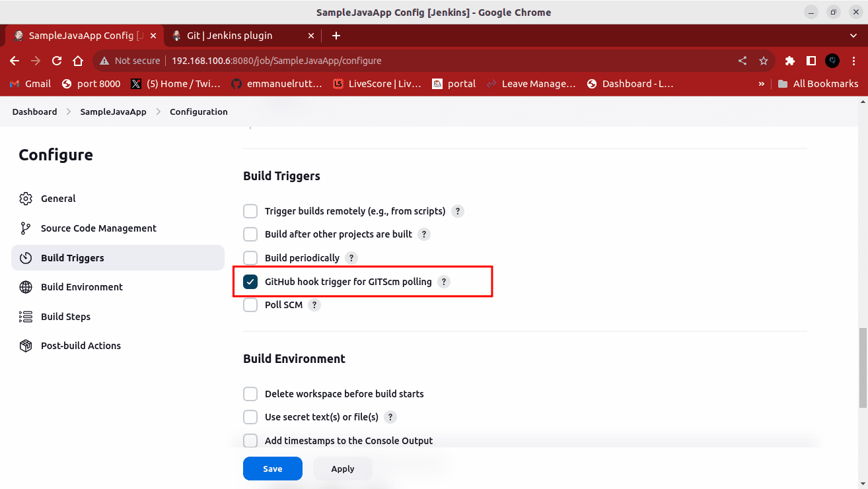The width and height of the screenshot is (868, 489).
Task: Open the All Bookmarks folder
Action: click(x=818, y=84)
